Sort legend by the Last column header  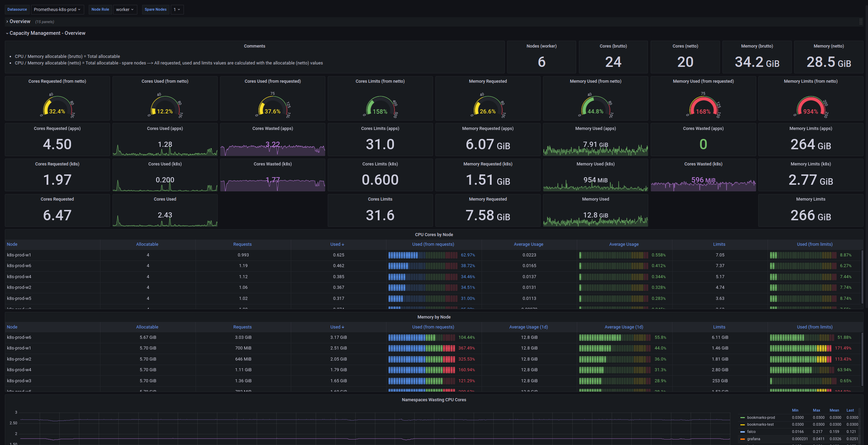(x=850, y=410)
